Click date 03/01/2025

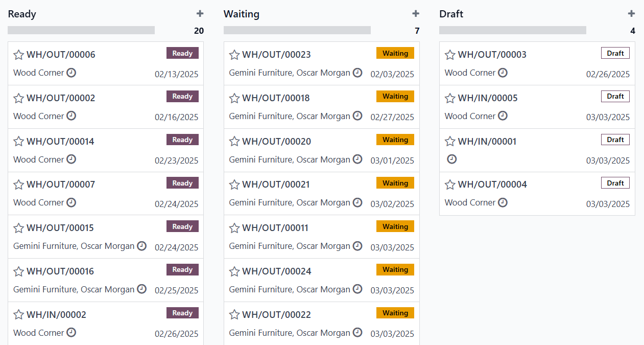pos(392,161)
